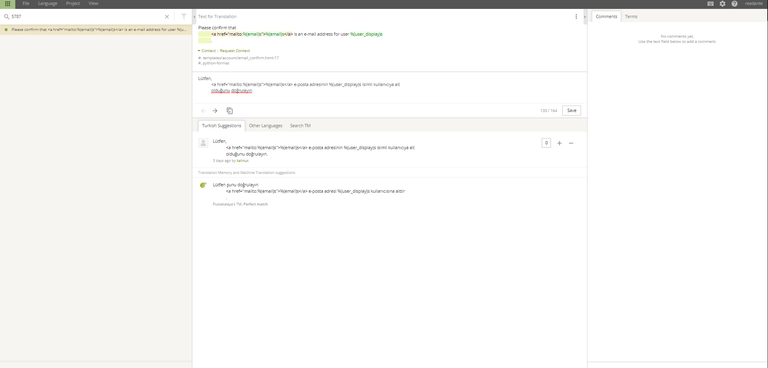Click the suggestion author avatar icon
This screenshot has height=368, width=768.
coord(203,143)
